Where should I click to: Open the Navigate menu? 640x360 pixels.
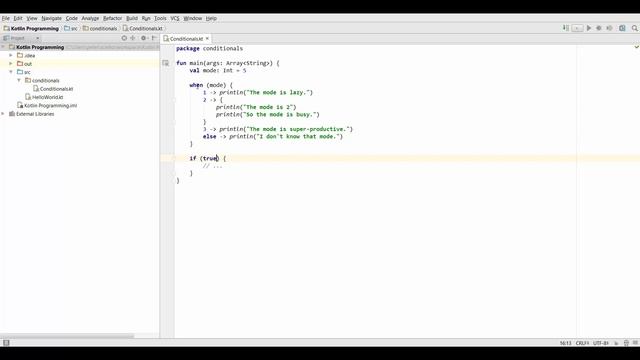pos(51,18)
